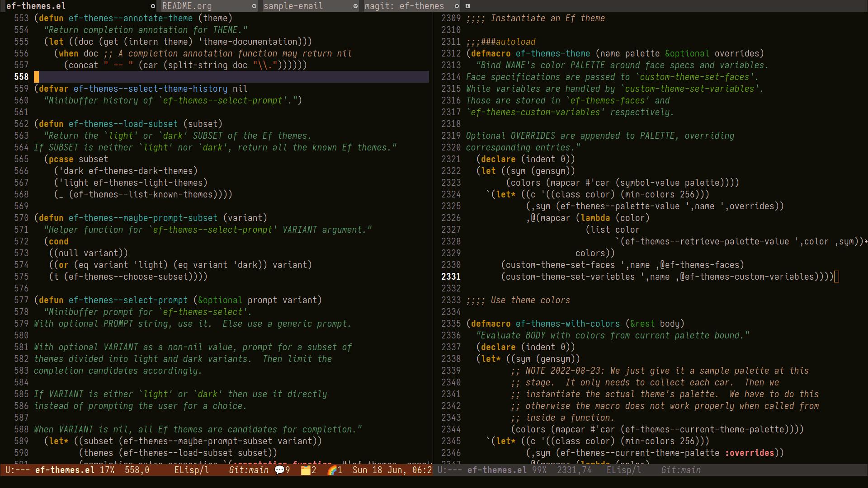Viewport: 868px width, 488px height.
Task: Add a new tab with plus icon
Action: tap(467, 6)
